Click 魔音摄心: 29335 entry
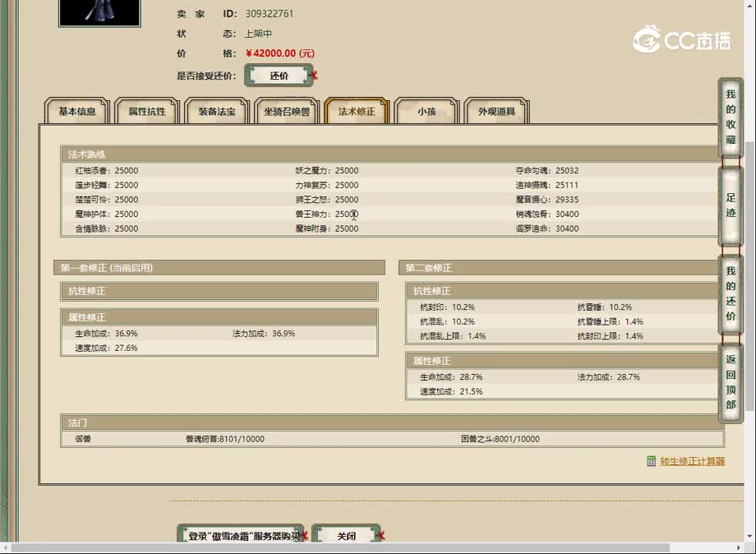Viewport: 756px width, 554px height. pyautogui.click(x=547, y=199)
